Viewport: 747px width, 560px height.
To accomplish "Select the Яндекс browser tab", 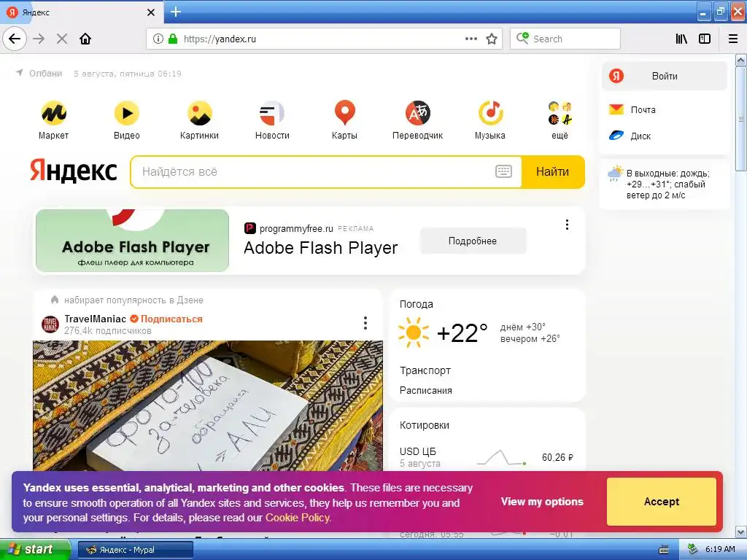I will 81,12.
